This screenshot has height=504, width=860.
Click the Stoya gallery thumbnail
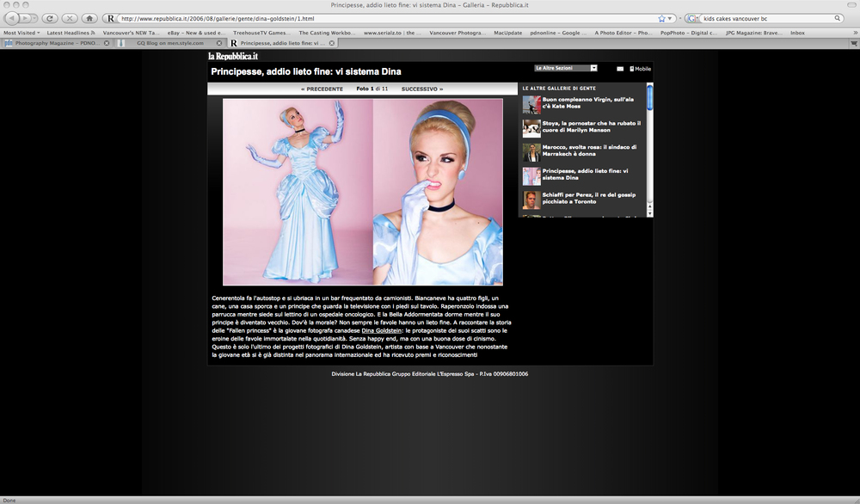(531, 128)
